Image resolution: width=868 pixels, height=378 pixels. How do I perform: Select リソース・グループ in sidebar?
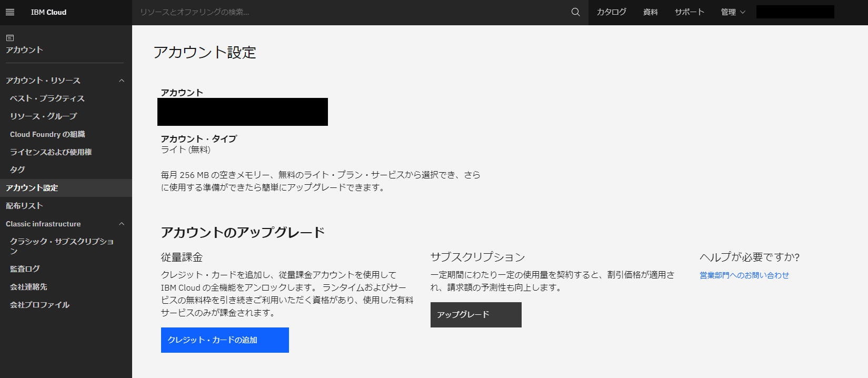click(x=43, y=116)
